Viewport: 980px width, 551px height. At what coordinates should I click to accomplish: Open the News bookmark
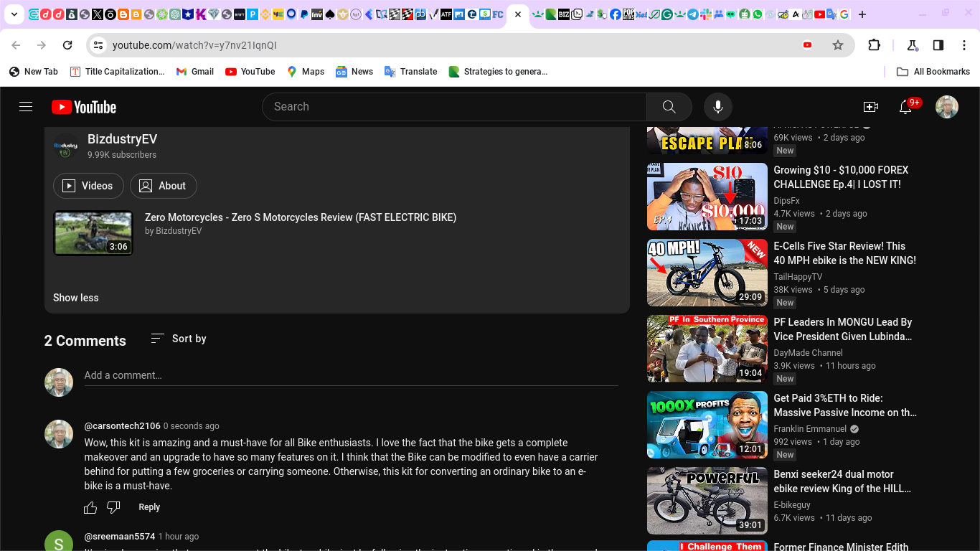[355, 72]
